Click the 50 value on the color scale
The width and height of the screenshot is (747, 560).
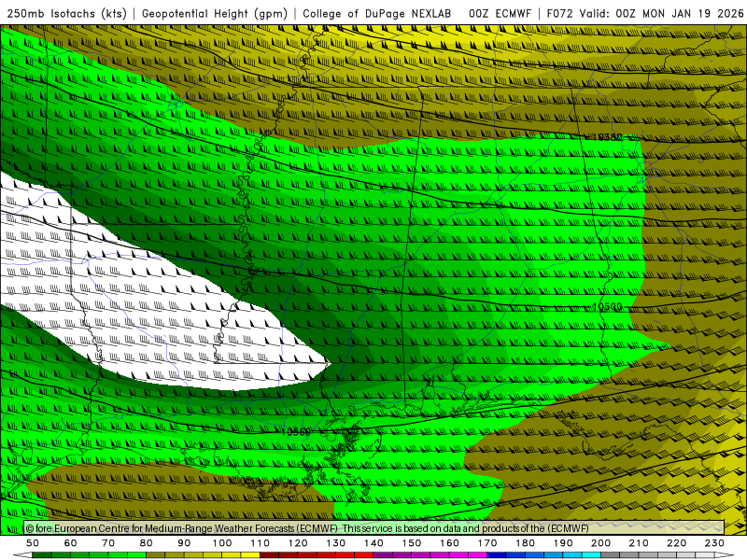33,543
